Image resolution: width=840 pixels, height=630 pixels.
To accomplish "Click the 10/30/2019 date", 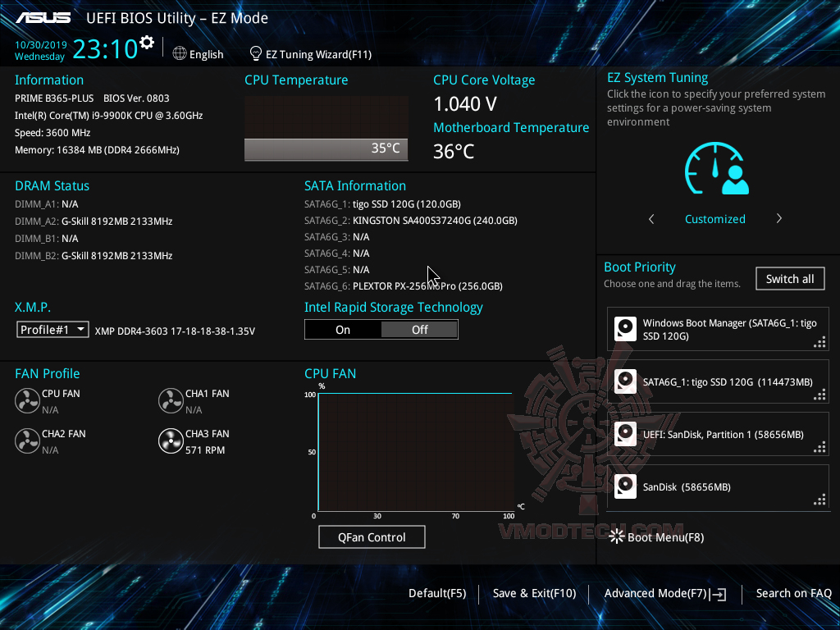I will click(x=41, y=44).
